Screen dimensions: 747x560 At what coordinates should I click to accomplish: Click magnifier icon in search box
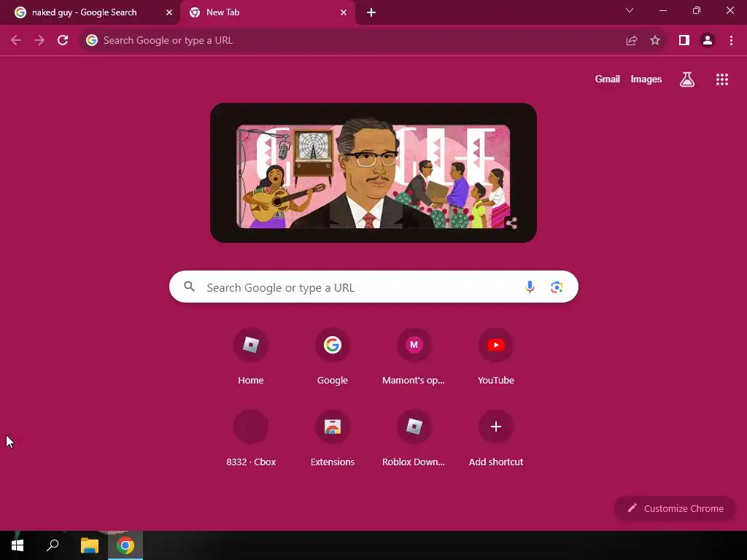(x=189, y=287)
